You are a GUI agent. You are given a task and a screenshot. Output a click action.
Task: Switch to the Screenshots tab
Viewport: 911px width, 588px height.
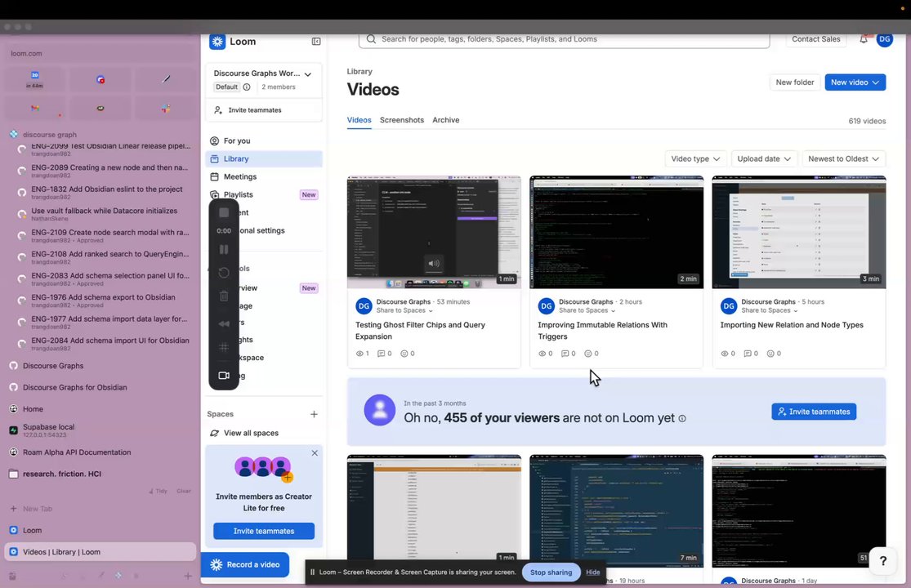[401, 120]
